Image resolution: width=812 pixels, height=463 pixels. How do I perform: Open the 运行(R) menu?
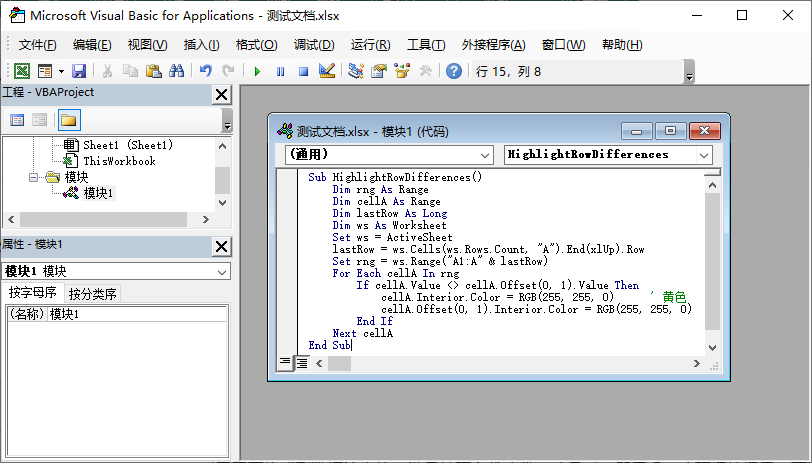point(370,45)
